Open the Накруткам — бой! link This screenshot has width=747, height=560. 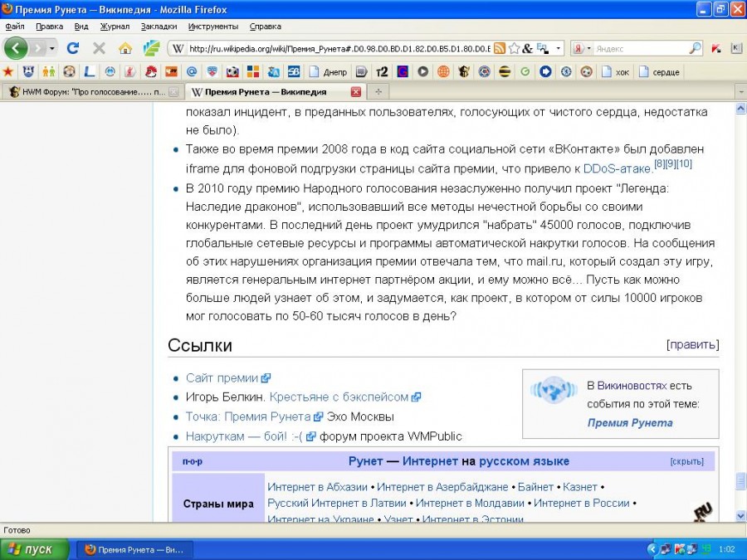pos(250,436)
